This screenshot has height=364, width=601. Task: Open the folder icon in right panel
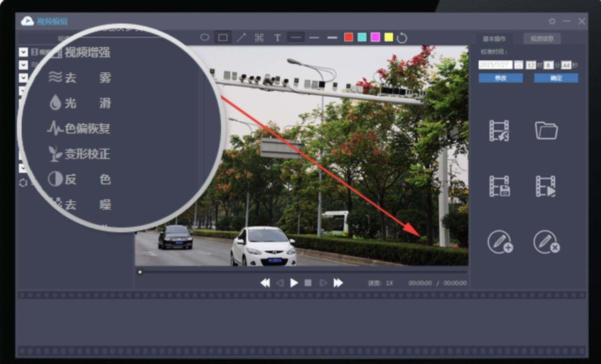coord(546,131)
